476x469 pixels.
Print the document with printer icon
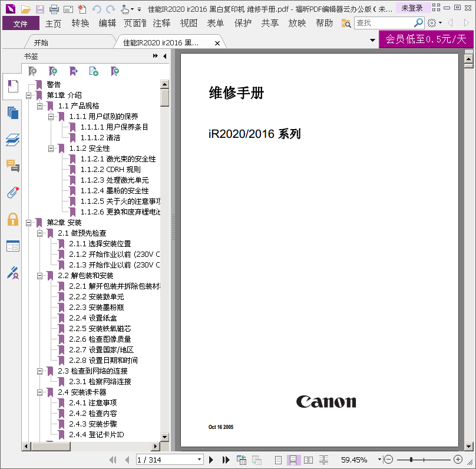click(54, 9)
